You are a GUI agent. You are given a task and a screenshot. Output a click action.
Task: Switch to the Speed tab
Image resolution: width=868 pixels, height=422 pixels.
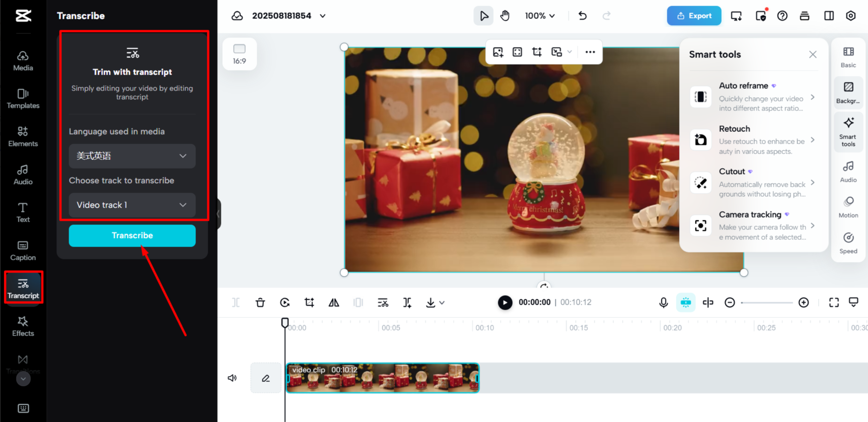(x=848, y=243)
